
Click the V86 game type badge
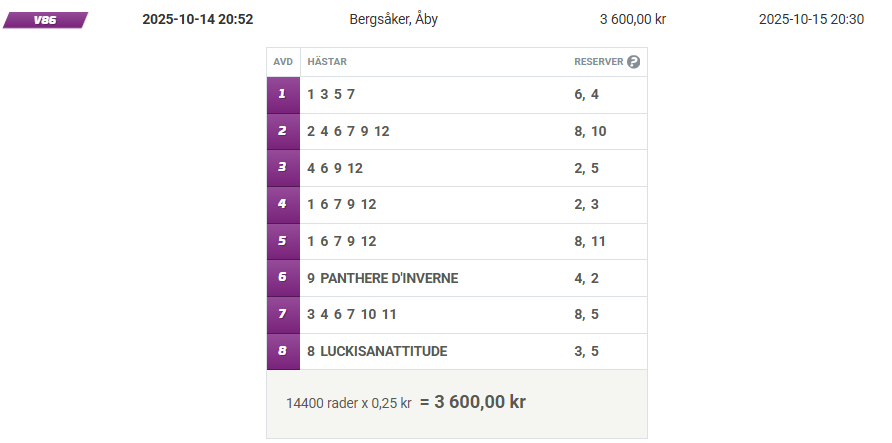45,19
